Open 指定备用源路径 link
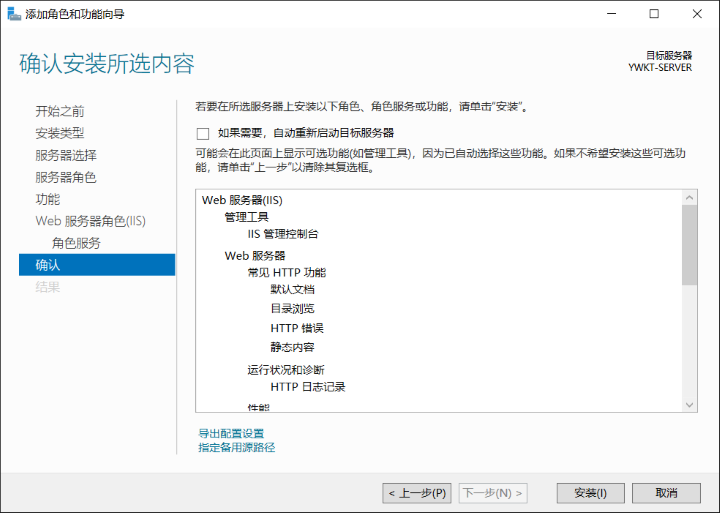This screenshot has height=513, width=720. (x=236, y=447)
